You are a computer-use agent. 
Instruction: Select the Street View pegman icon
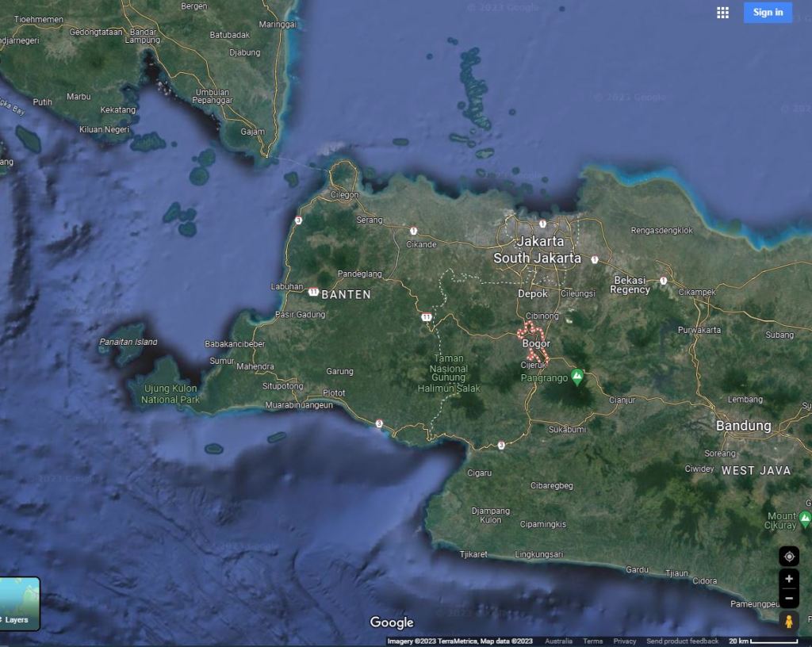tap(788, 621)
